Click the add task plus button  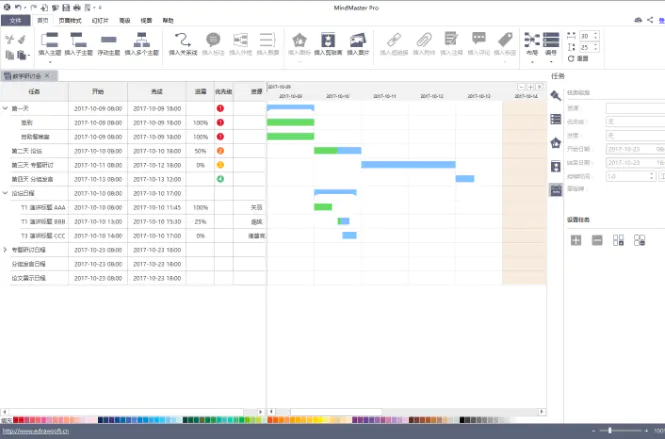pyautogui.click(x=576, y=240)
